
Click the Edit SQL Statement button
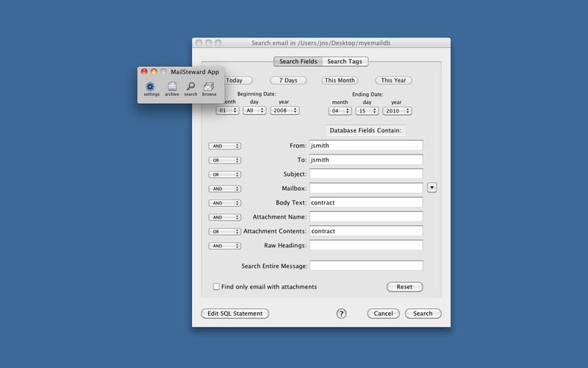pos(234,314)
